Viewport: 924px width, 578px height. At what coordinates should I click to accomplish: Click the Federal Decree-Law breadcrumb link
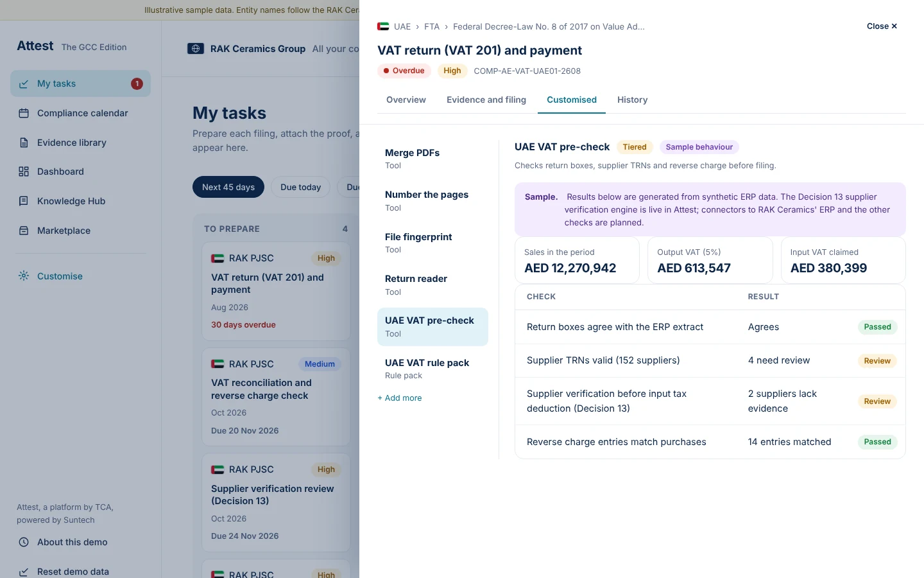(549, 26)
